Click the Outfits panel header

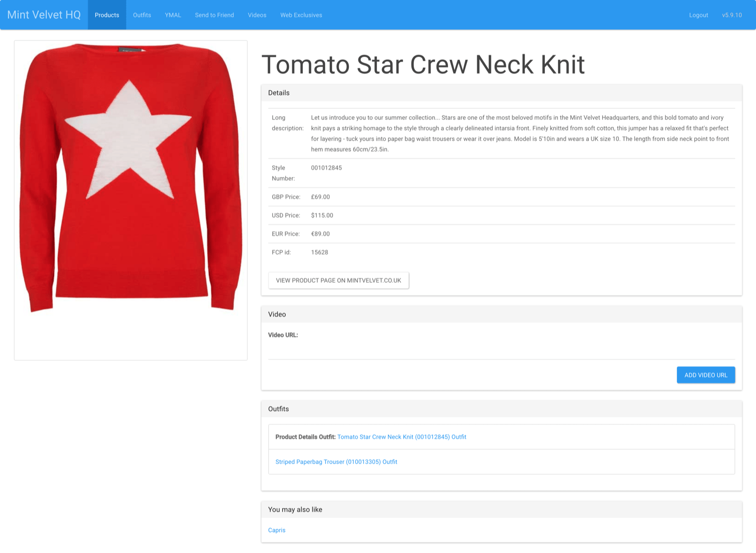point(501,409)
